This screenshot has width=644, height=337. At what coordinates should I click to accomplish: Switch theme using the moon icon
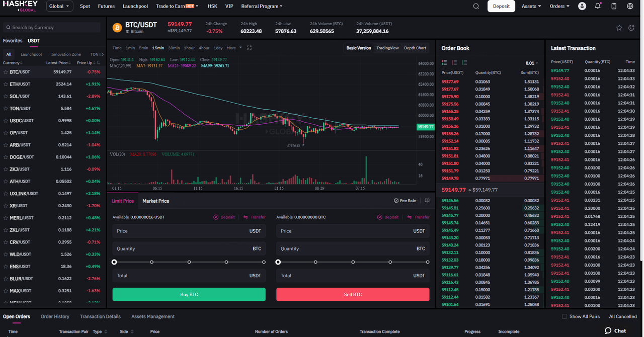tap(632, 28)
